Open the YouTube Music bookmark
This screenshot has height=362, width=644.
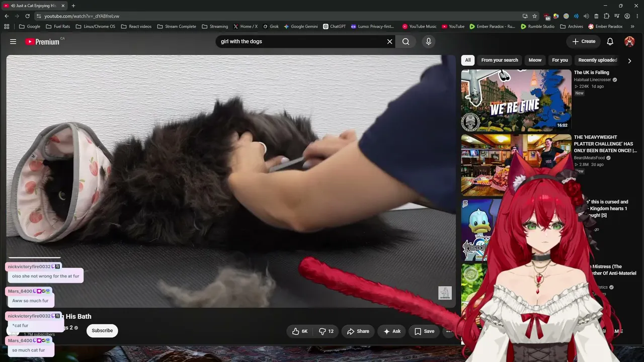[x=420, y=27]
